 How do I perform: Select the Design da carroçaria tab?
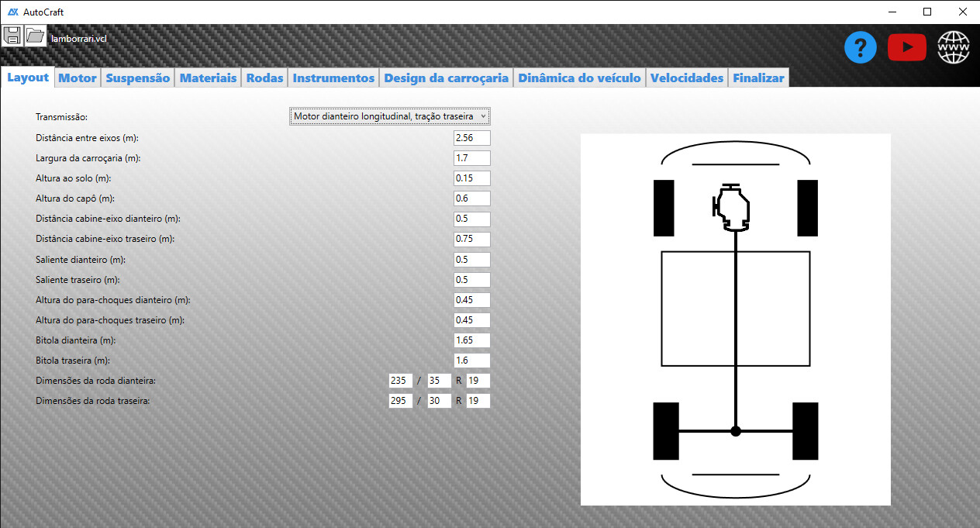(446, 78)
